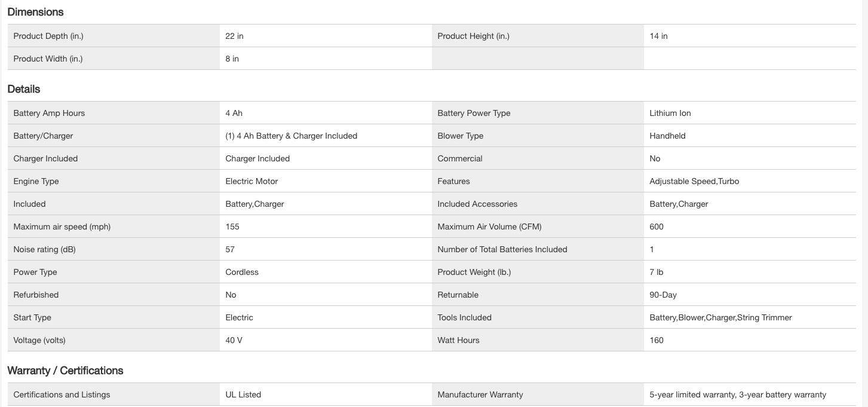Click the Noise rating (dB) label
Screen dimensions: 868x407
44,249
